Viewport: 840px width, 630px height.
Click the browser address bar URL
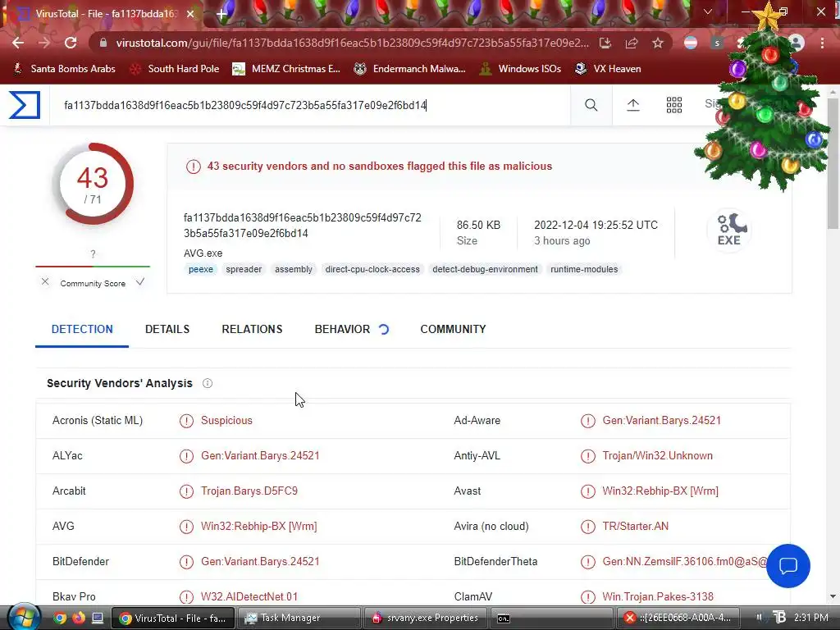coord(352,43)
